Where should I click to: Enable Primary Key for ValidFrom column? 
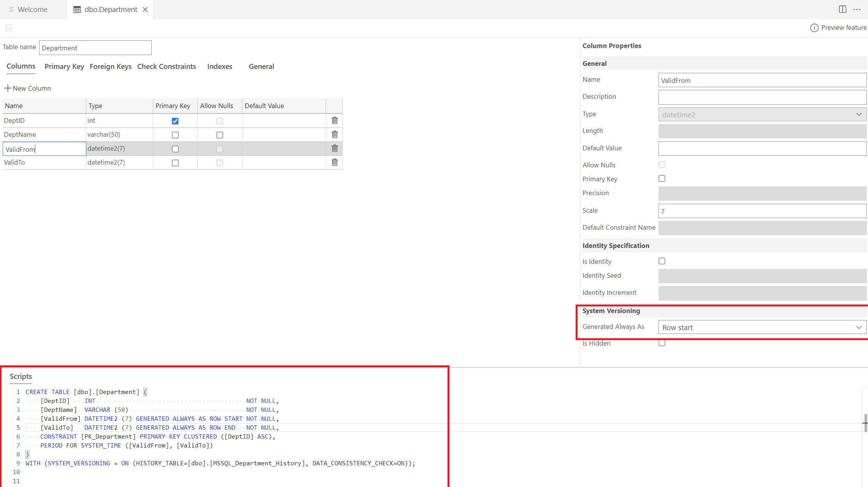pos(175,148)
